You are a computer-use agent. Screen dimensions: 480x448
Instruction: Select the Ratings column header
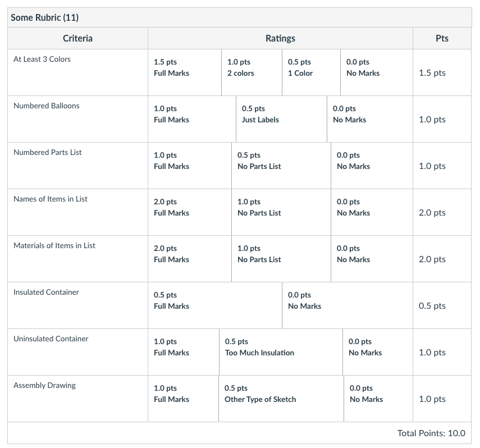[280, 38]
